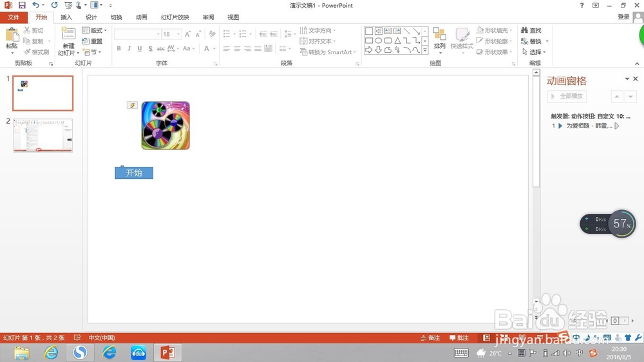644x362 pixels.
Task: Click the Save icon in quick access toolbar
Action: tap(22, 5)
